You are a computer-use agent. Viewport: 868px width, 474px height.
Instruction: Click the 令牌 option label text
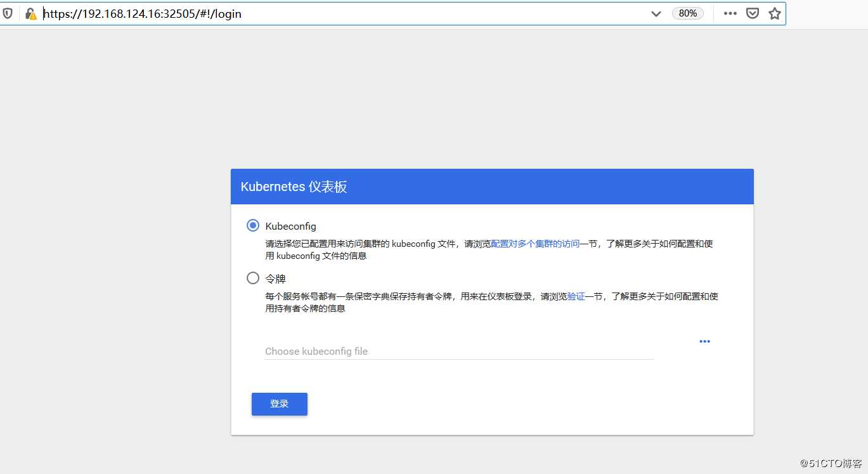[x=276, y=279]
